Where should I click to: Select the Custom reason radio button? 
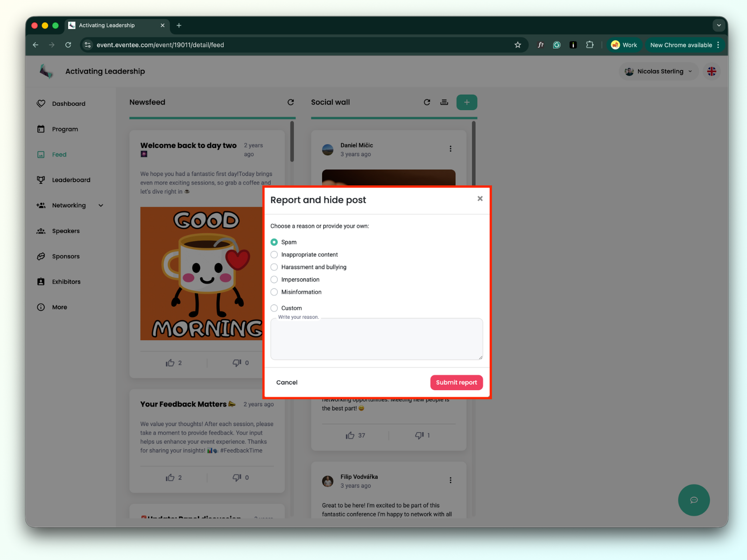point(274,308)
